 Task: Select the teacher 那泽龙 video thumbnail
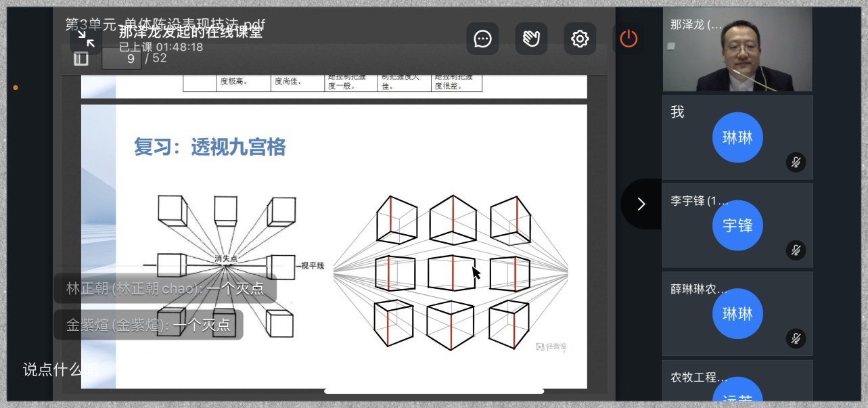tap(737, 50)
